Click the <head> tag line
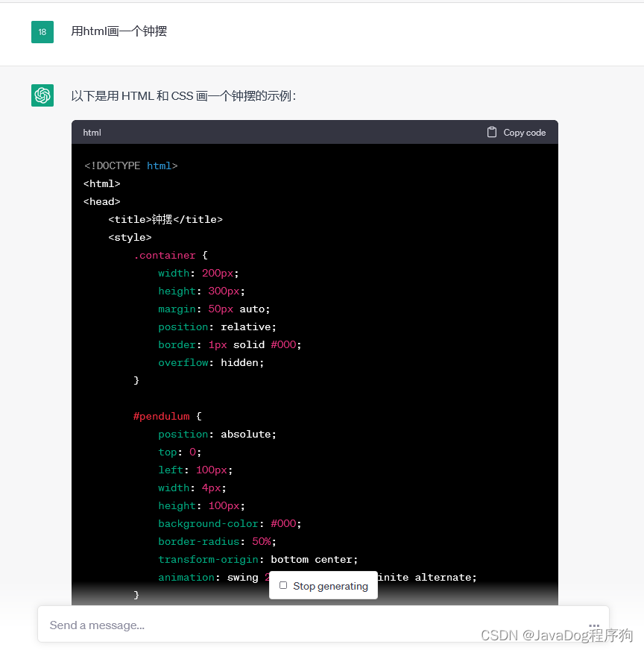644x650 pixels. 102,202
